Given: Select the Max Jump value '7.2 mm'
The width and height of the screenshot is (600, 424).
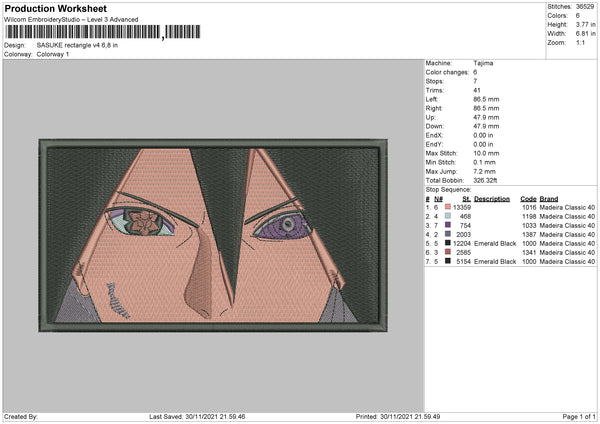Looking at the screenshot, I should coord(484,171).
